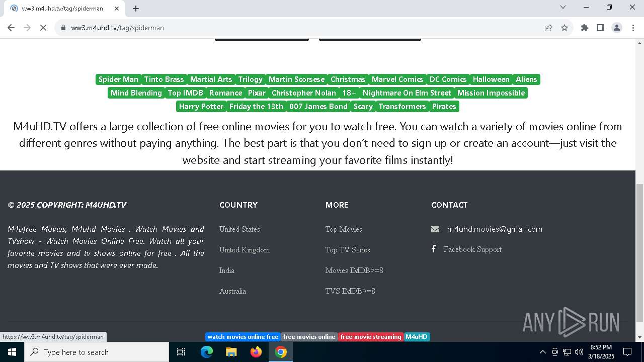
Task: Click the m4uhd.movies@gmail.com contact email
Action: [x=495, y=229]
